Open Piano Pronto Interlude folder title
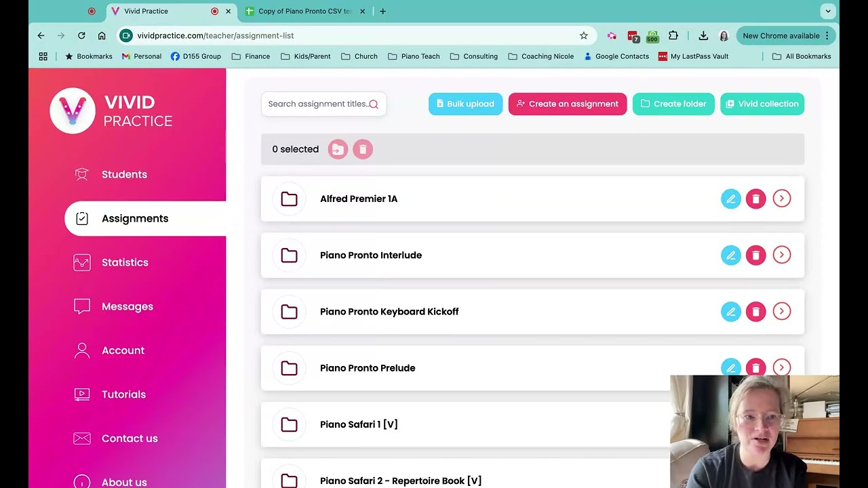 371,255
